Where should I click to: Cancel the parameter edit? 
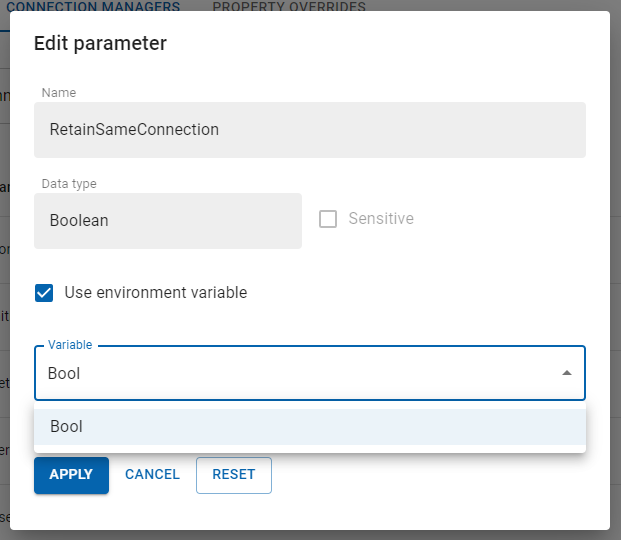152,475
